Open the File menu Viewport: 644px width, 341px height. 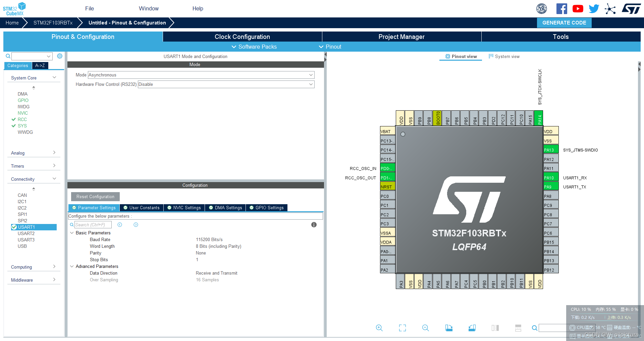(x=90, y=8)
